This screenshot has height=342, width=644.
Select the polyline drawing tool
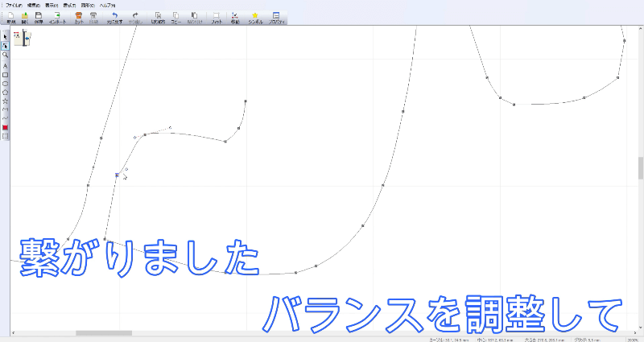click(x=5, y=109)
